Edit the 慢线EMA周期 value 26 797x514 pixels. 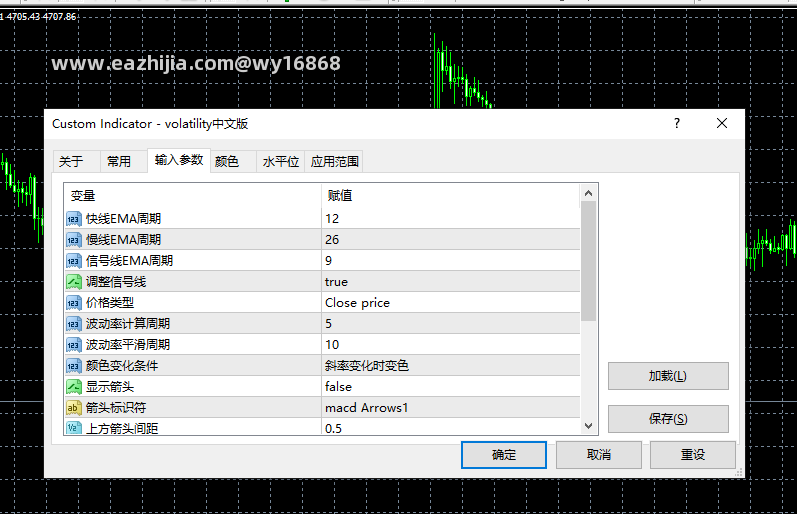coord(451,240)
